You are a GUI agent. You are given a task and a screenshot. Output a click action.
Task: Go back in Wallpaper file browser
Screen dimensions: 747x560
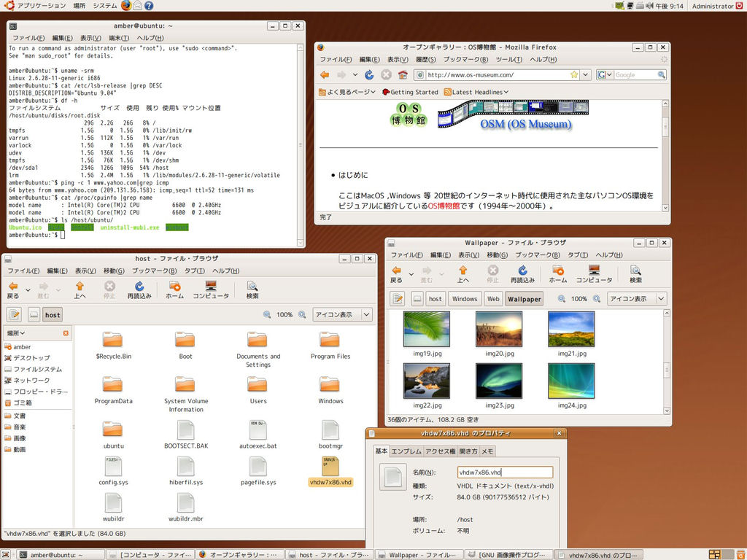[396, 274]
